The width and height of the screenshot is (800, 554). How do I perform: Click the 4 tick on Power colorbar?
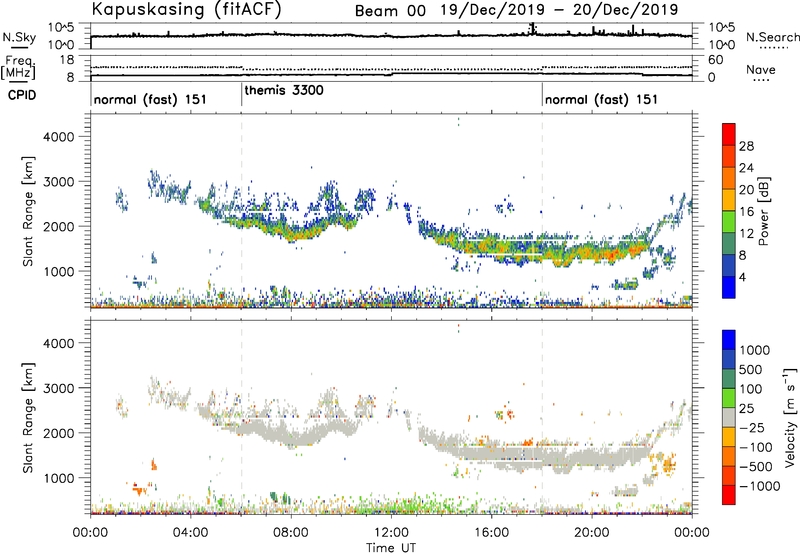click(x=742, y=277)
